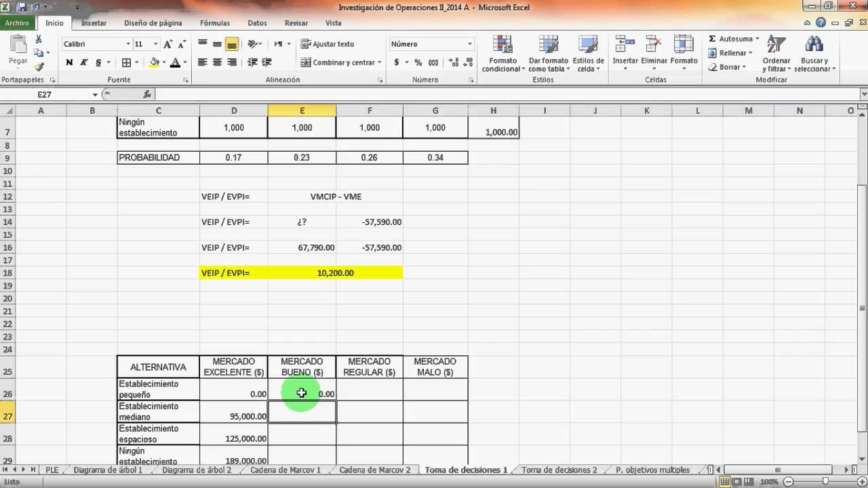Screen dimensions: 868x488
Task: Open the Calibri font name dropdown
Action: (x=128, y=44)
